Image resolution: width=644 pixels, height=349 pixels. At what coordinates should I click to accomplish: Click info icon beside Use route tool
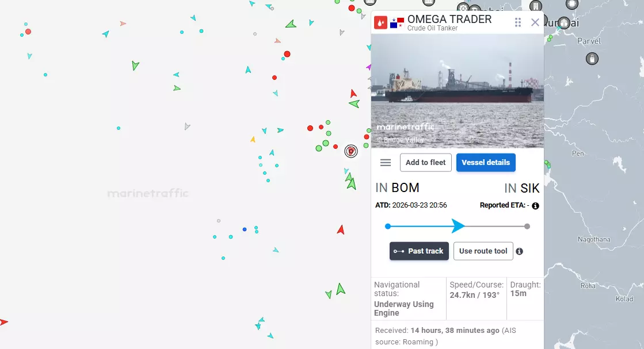point(519,251)
